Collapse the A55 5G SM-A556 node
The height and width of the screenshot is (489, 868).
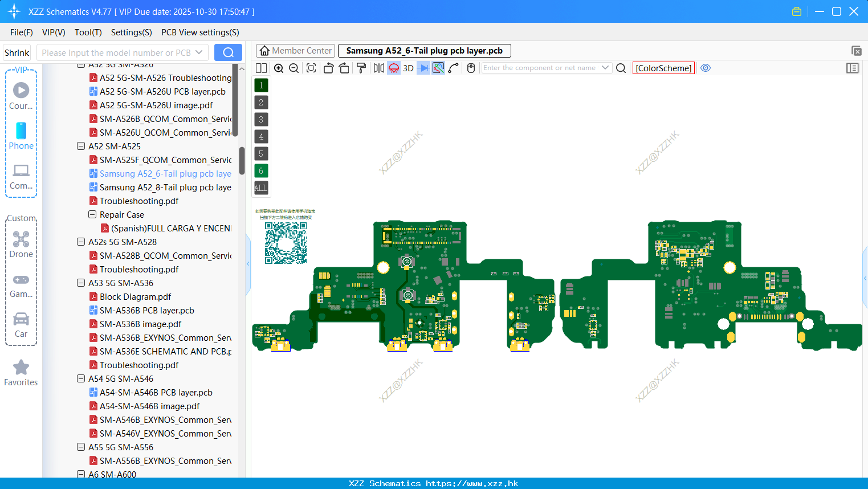[x=81, y=447]
